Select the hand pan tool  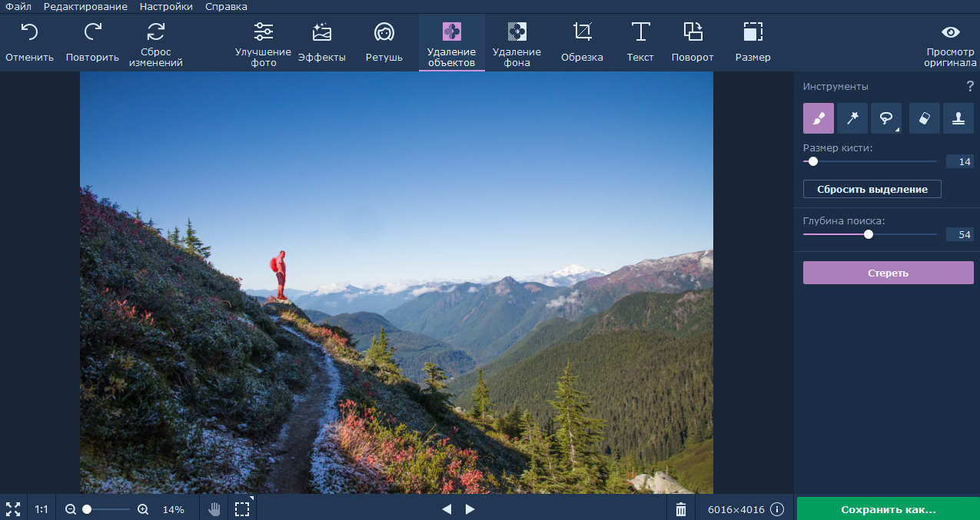coord(214,509)
